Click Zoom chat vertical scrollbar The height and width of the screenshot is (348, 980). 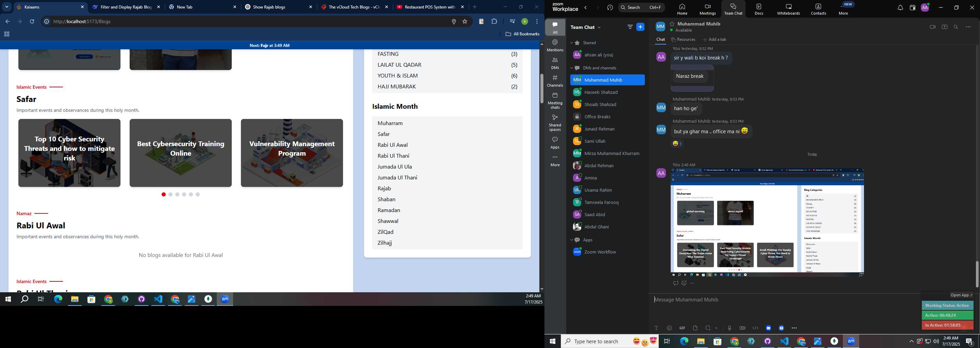tap(977, 274)
